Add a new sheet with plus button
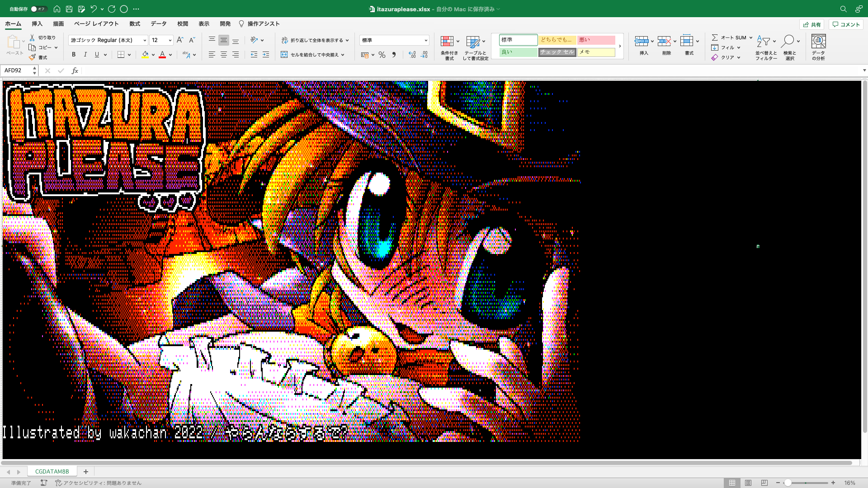Image resolution: width=868 pixels, height=488 pixels. click(x=86, y=471)
